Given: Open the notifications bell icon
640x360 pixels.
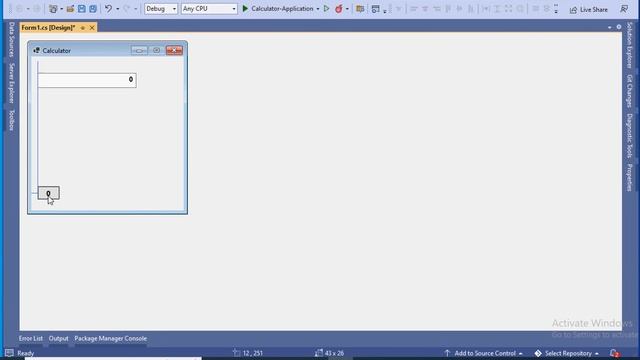Looking at the screenshot, I should (614, 353).
